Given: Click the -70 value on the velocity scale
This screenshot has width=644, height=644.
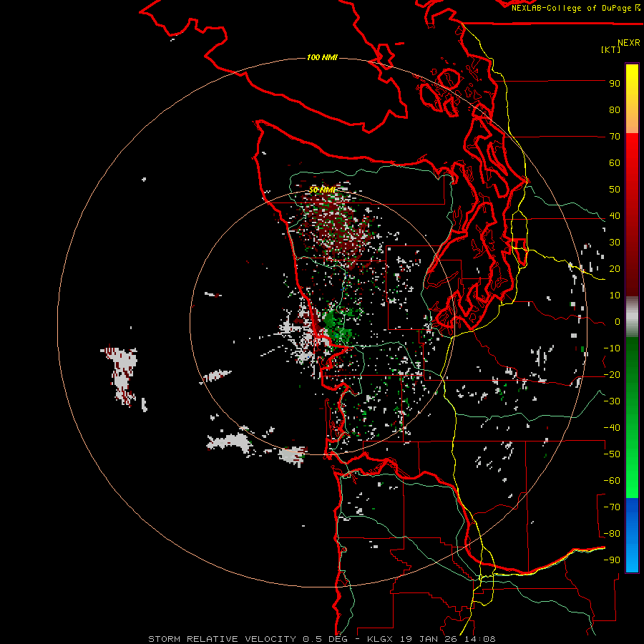Looking at the screenshot, I should (x=612, y=507).
